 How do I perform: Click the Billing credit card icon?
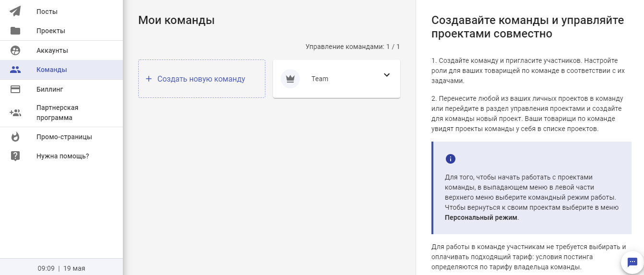point(15,89)
